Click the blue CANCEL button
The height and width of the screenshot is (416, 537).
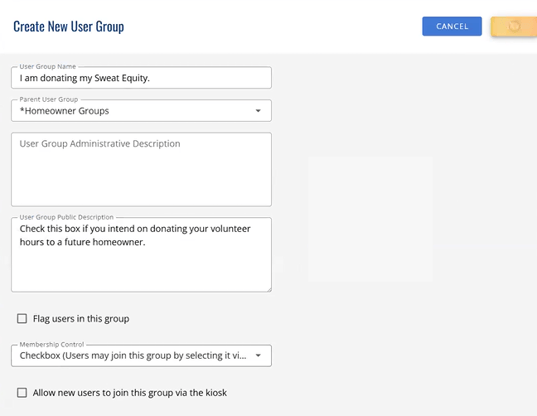(452, 26)
